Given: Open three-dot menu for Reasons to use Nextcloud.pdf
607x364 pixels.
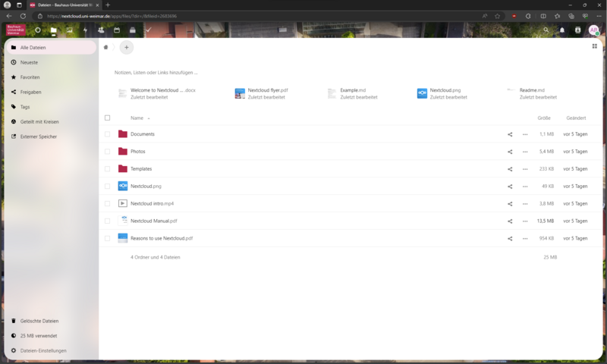Looking at the screenshot, I should click(x=525, y=239).
